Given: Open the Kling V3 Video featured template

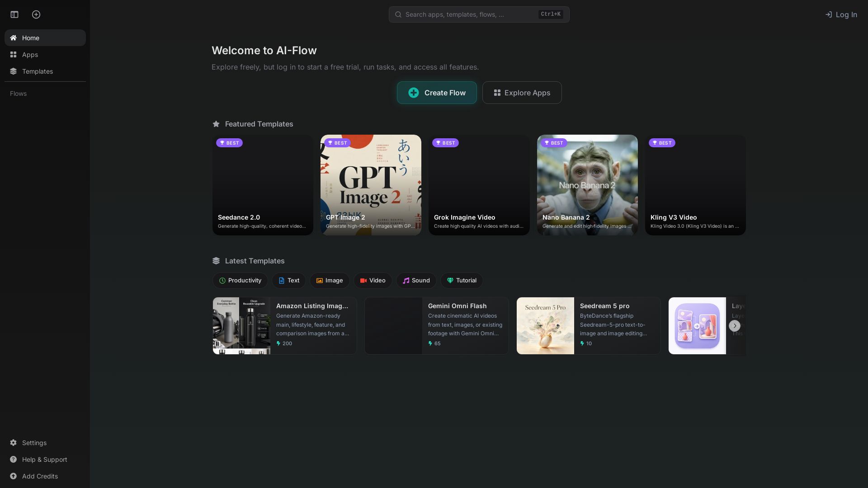Looking at the screenshot, I should (695, 185).
